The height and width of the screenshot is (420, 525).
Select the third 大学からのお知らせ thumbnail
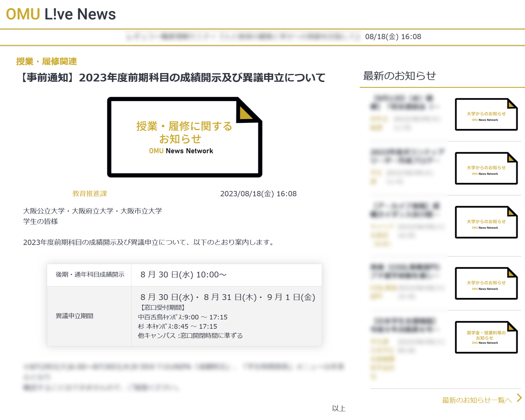tap(486, 222)
